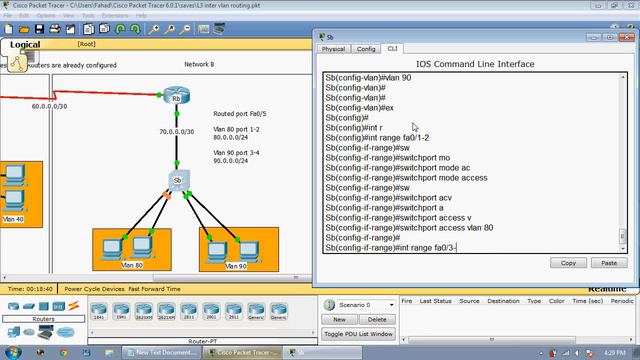Click the Delete scenario button

[377, 320]
